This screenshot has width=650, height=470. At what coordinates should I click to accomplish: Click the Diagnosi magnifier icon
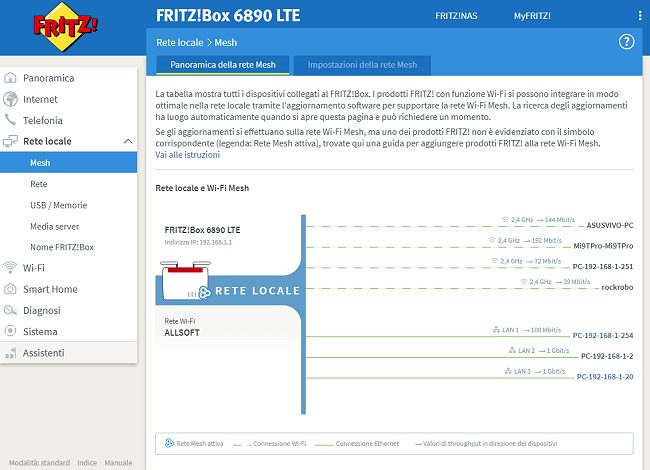tap(10, 310)
